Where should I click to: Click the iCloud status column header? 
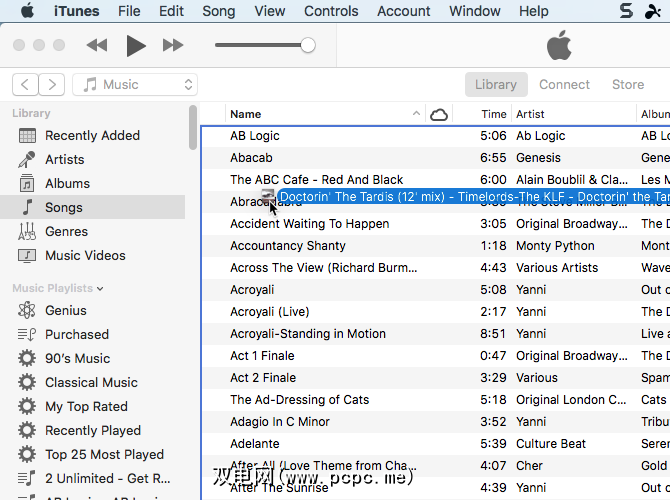point(438,115)
